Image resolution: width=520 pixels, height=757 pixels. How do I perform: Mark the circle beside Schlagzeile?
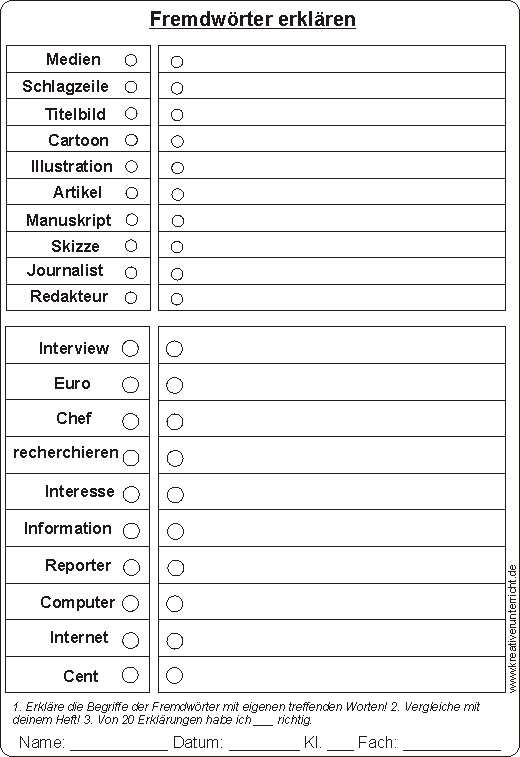coord(131,87)
